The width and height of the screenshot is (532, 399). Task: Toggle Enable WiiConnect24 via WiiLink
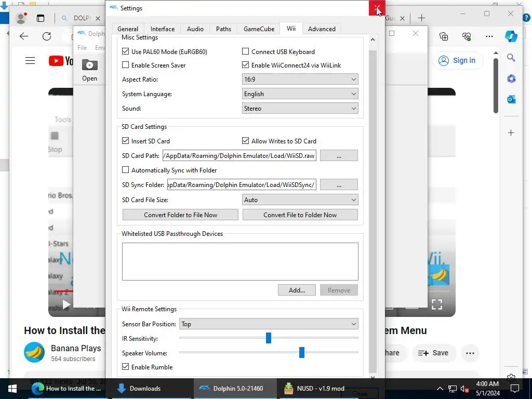click(245, 65)
